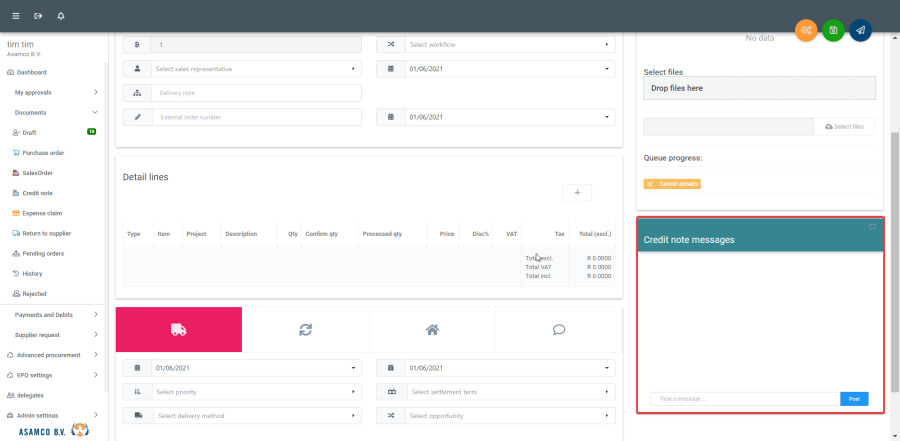
Task: Open notifications bell icon
Action: coord(61,16)
